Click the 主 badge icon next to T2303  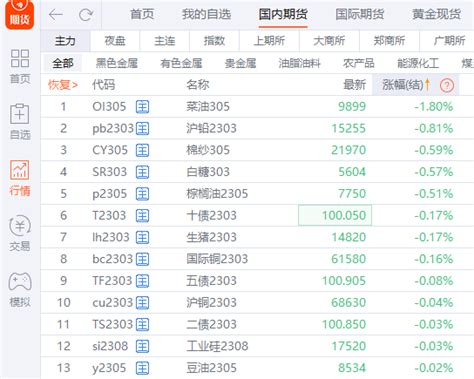[142, 216]
